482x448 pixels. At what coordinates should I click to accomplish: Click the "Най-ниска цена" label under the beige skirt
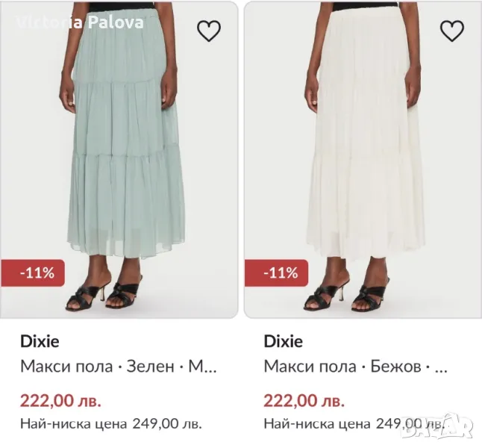(x=317, y=424)
